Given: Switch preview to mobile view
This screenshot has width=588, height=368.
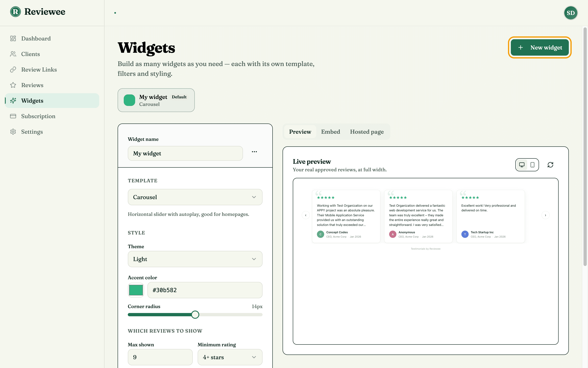Looking at the screenshot, I should click(x=532, y=165).
